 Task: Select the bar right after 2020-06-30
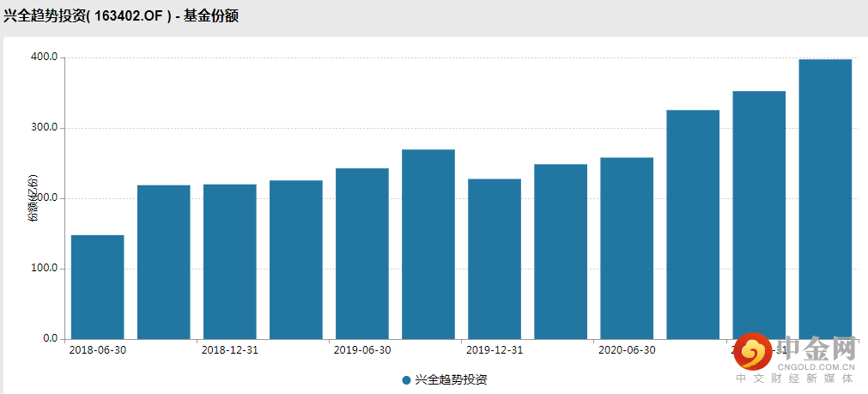pos(693,225)
